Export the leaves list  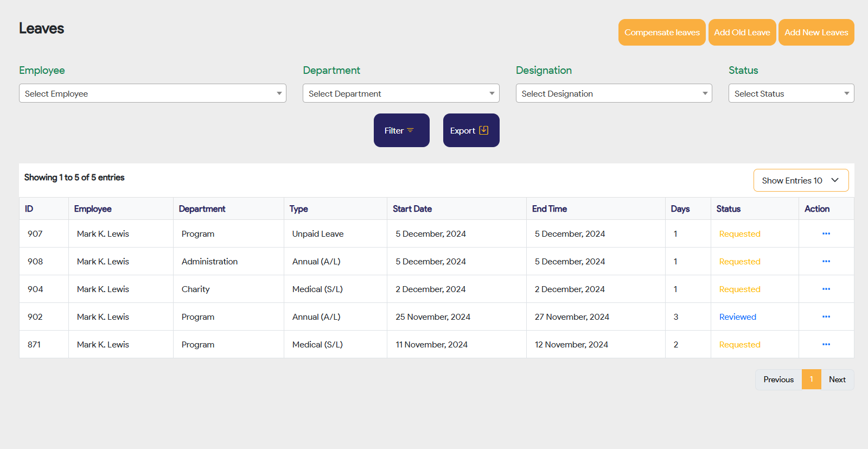pos(471,130)
